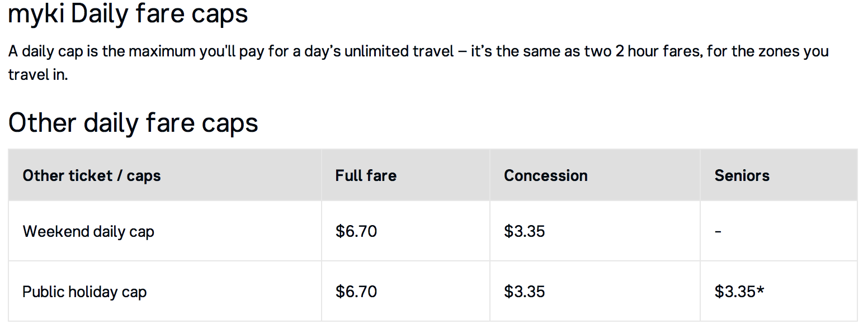868x334 pixels.
Task: Select the "Full fare" column header
Action: coord(366,175)
